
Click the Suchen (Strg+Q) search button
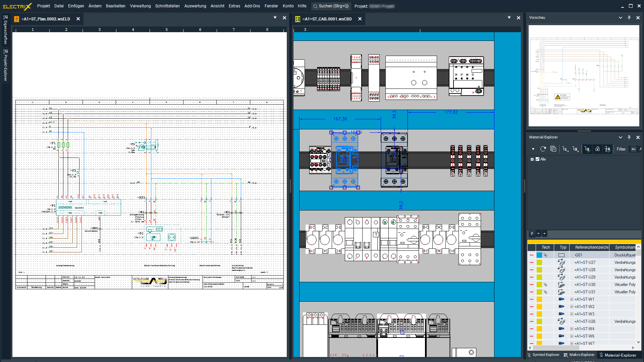pos(330,6)
